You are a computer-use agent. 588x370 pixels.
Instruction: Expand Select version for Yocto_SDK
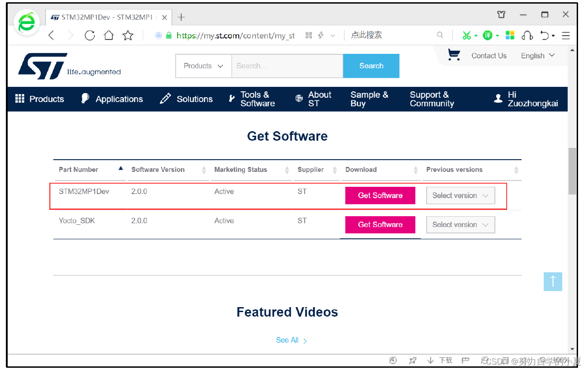(x=461, y=224)
